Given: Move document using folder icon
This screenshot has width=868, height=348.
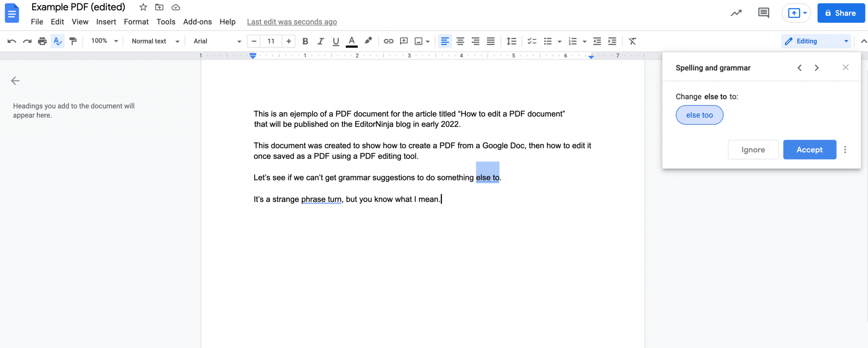Looking at the screenshot, I should tap(159, 7).
